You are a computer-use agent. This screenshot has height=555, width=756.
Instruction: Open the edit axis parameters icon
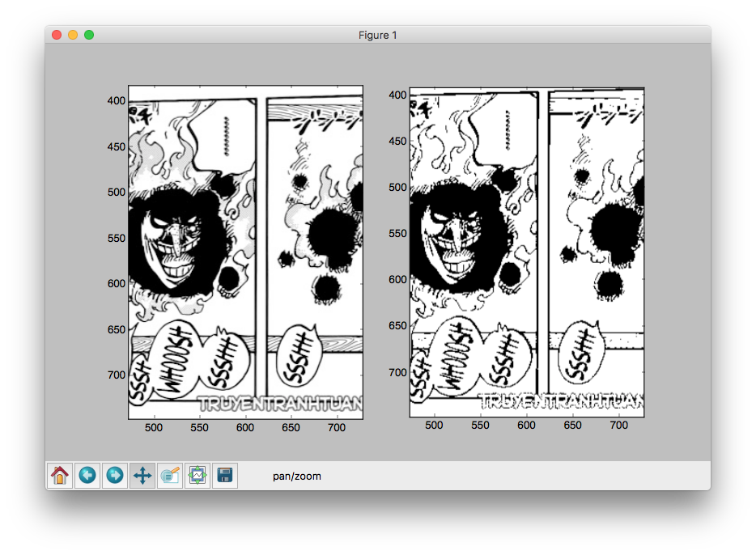tap(170, 476)
